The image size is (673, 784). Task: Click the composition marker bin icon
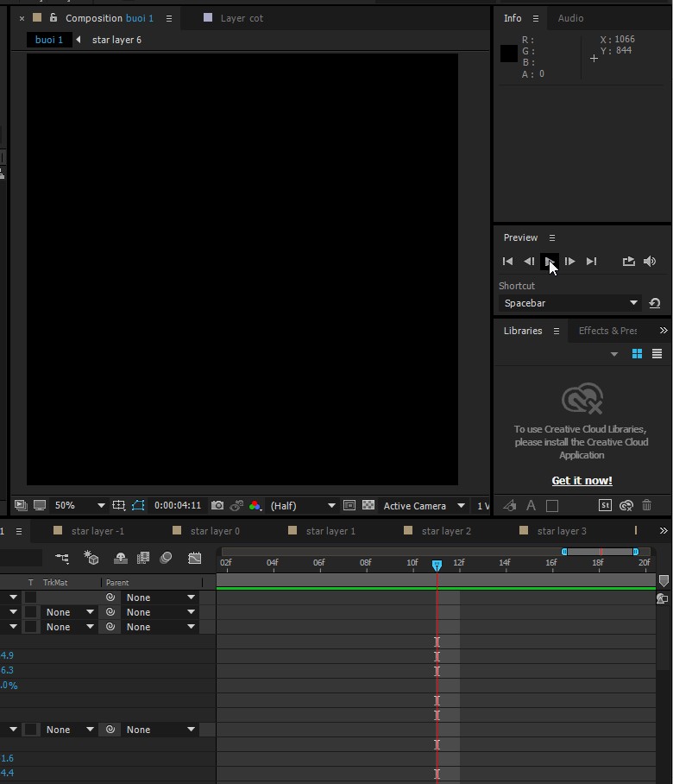664,580
